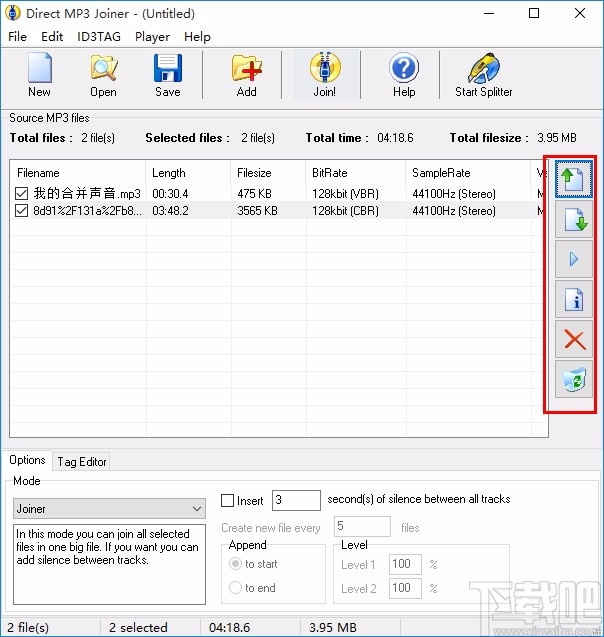The image size is (604, 637).
Task: Expand the Joiner mode dropdown
Action: click(109, 509)
